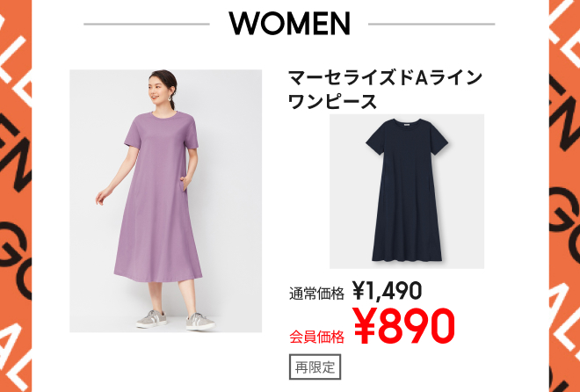580x392 pixels.
Task: Click the WOMEN section heading
Action: pyautogui.click(x=289, y=24)
